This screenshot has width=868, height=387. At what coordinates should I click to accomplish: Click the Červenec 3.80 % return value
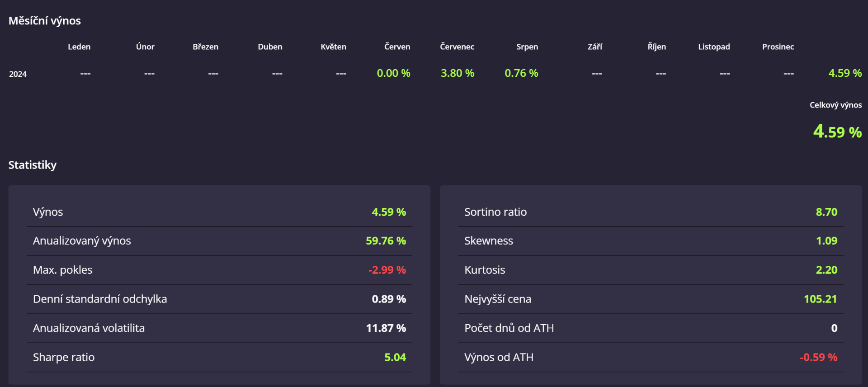pyautogui.click(x=457, y=73)
